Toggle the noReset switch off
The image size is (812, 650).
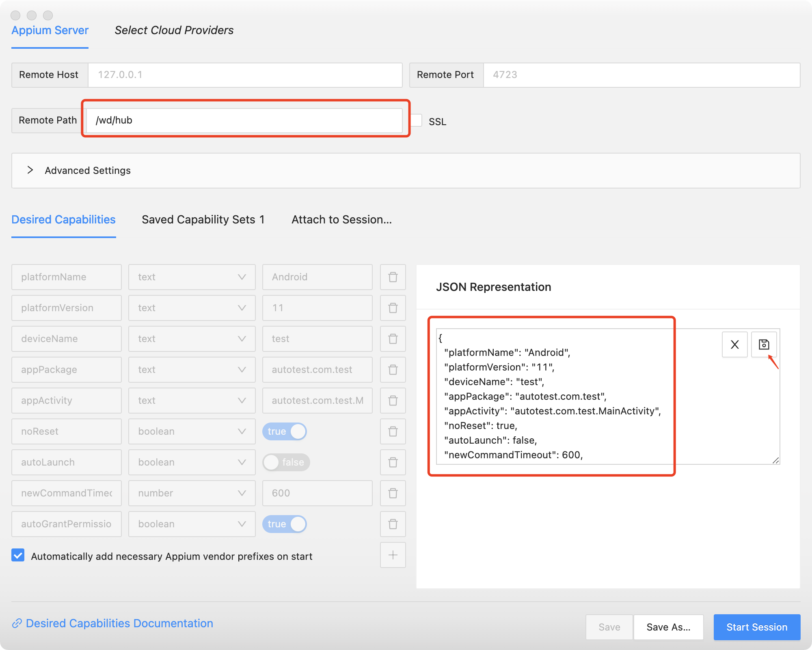285,431
